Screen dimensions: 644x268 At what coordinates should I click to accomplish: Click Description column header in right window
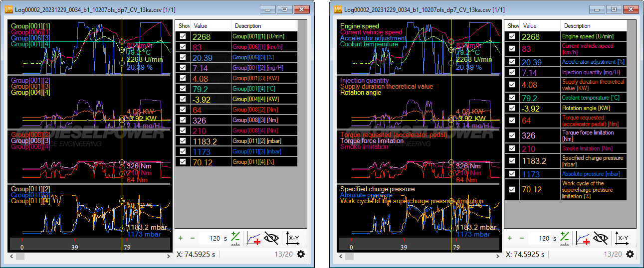[x=577, y=26]
